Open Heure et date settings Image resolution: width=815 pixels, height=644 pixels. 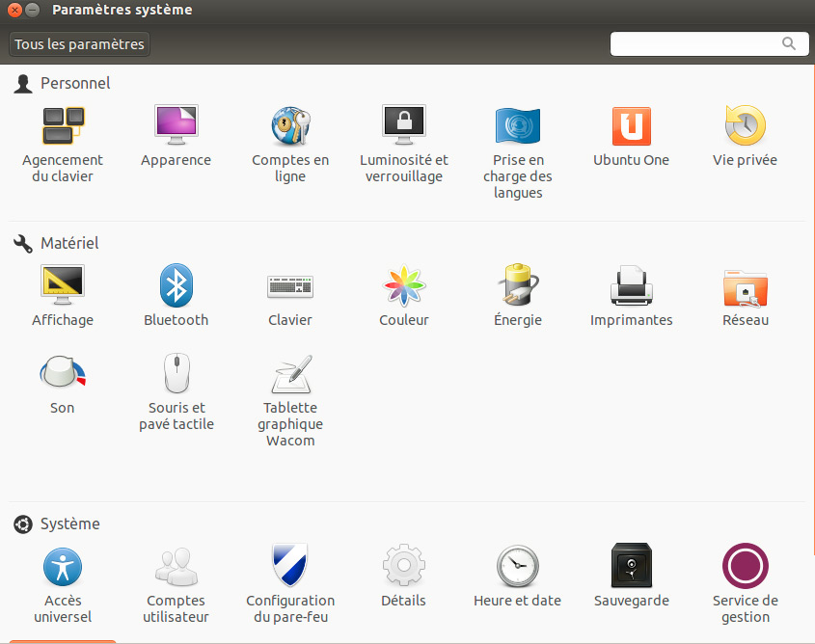(x=518, y=576)
